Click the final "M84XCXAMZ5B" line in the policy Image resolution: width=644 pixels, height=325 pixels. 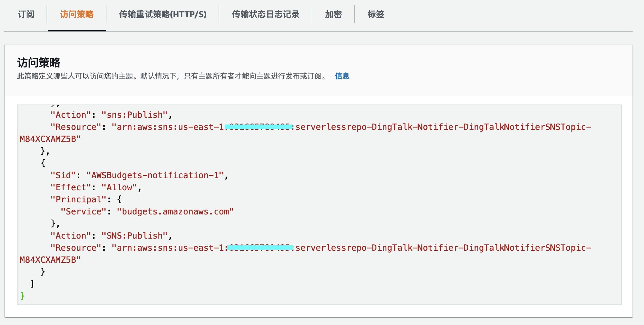50,260
